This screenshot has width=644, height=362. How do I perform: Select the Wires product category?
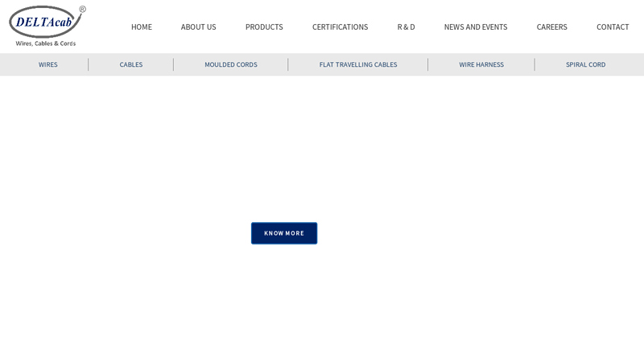[x=48, y=64]
